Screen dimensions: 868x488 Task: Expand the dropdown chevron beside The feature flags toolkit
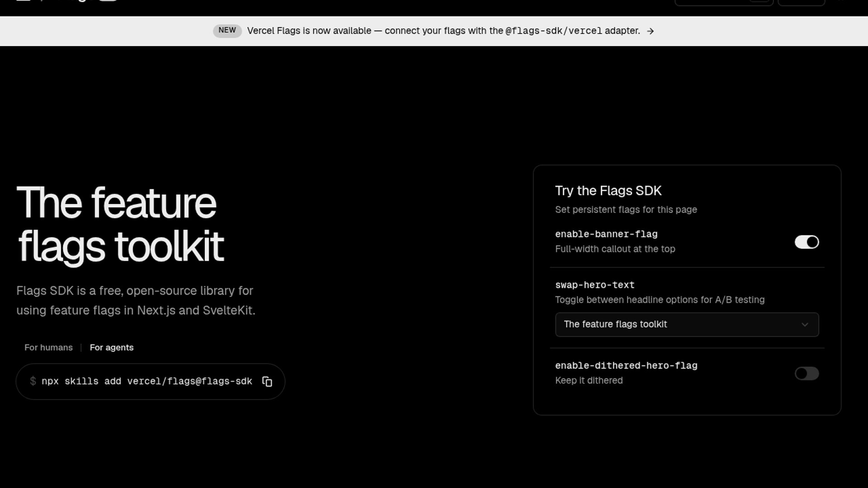pyautogui.click(x=805, y=325)
